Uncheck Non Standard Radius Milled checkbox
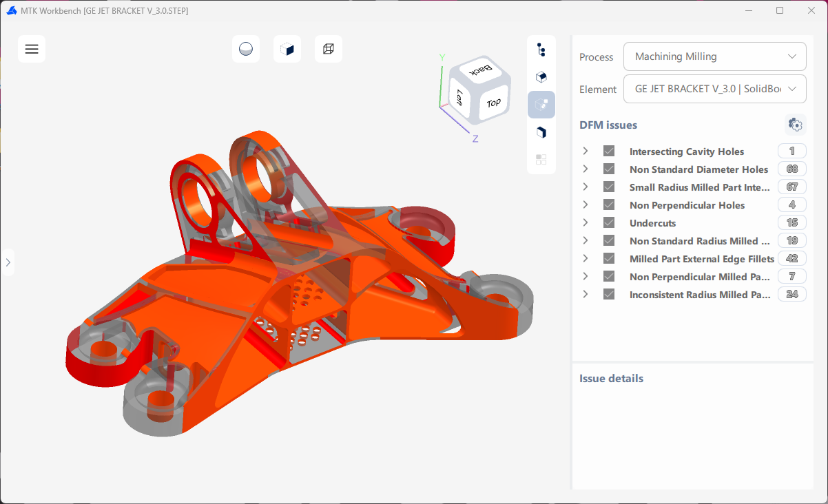828x504 pixels. coord(609,241)
